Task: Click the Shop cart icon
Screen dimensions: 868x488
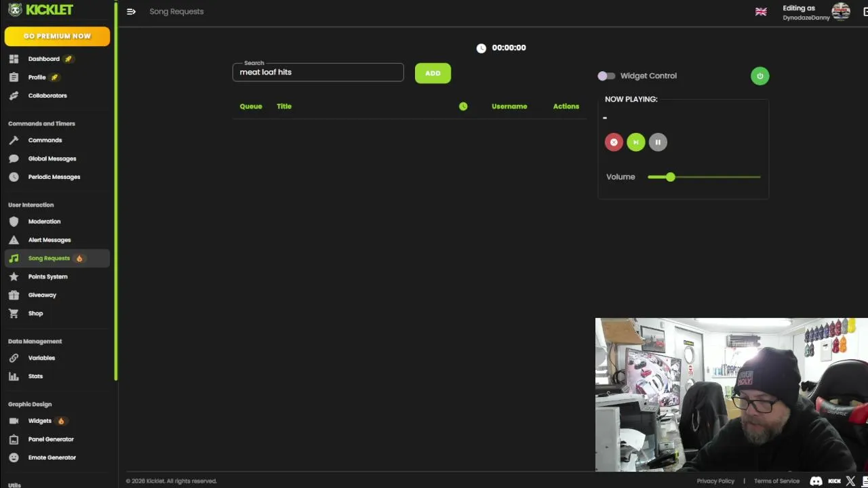Action: [14, 313]
